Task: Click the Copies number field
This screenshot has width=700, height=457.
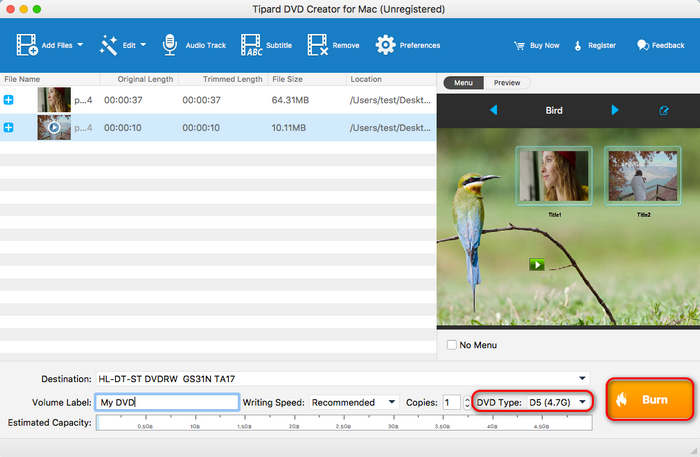Action: [x=451, y=403]
